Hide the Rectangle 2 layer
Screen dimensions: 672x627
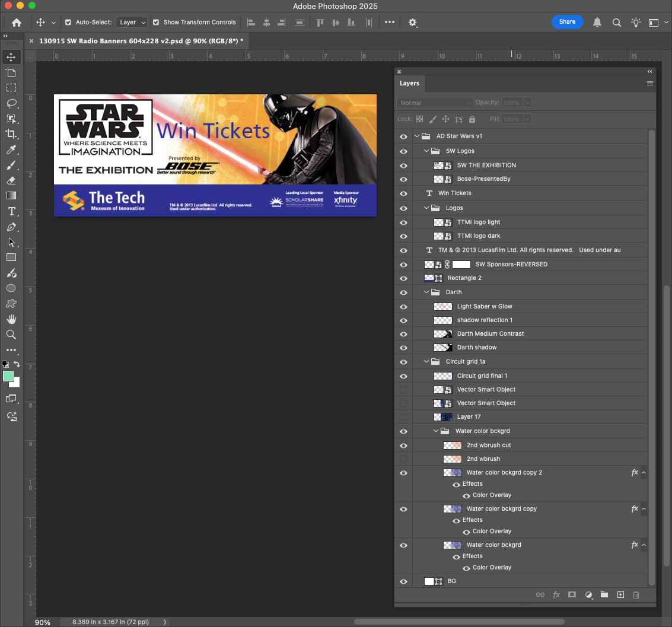403,278
